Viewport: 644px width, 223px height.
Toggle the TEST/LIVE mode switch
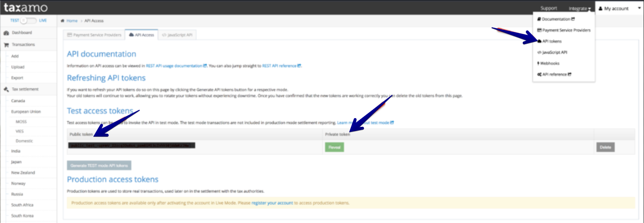28,21
